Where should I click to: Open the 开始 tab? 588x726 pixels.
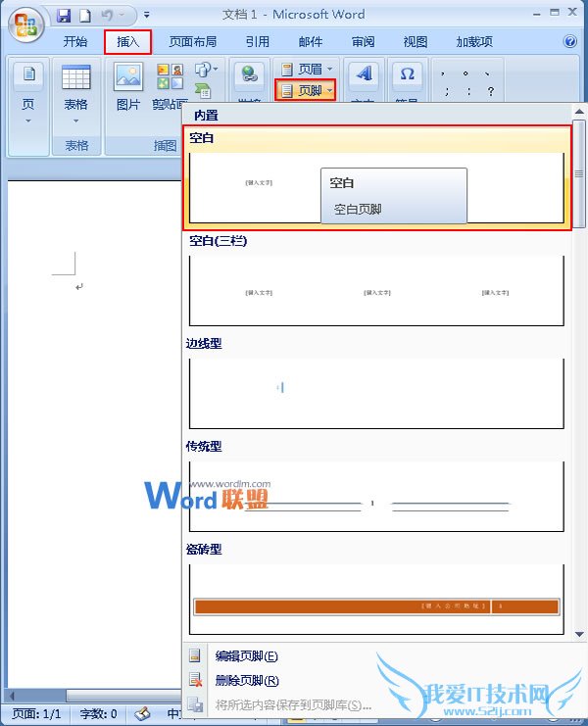click(75, 42)
